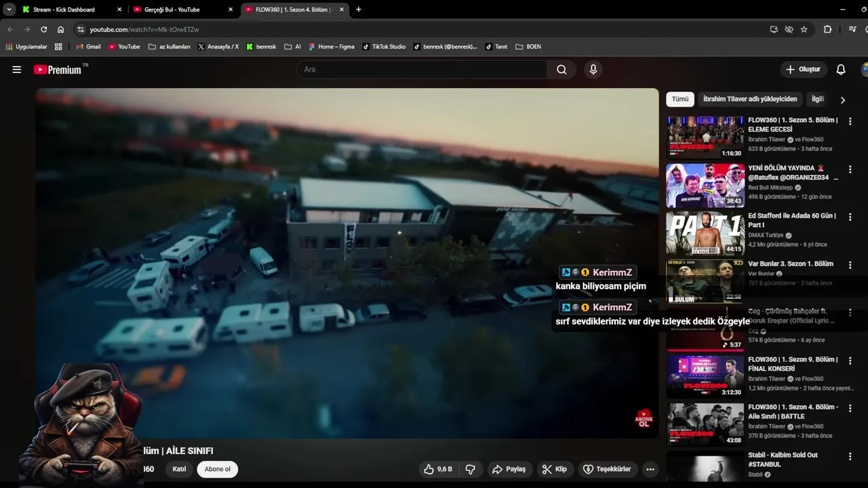This screenshot has height=488, width=868.
Task: Open more actions three-dot menu under video
Action: (x=650, y=469)
